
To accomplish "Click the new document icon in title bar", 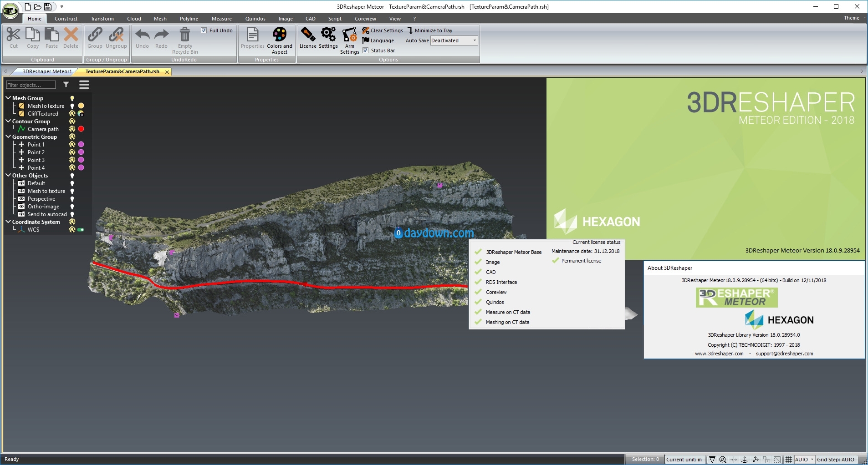I will pyautogui.click(x=28, y=6).
